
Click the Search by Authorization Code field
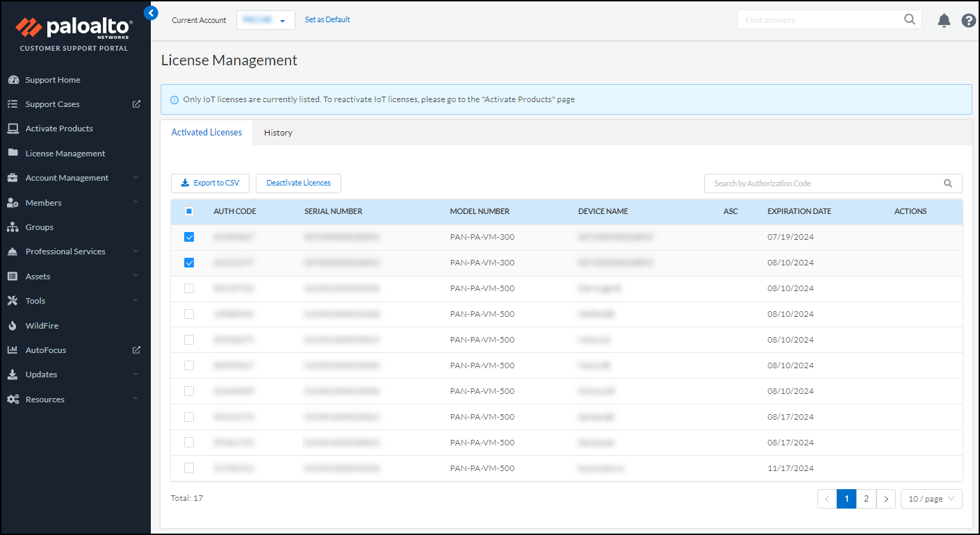824,183
